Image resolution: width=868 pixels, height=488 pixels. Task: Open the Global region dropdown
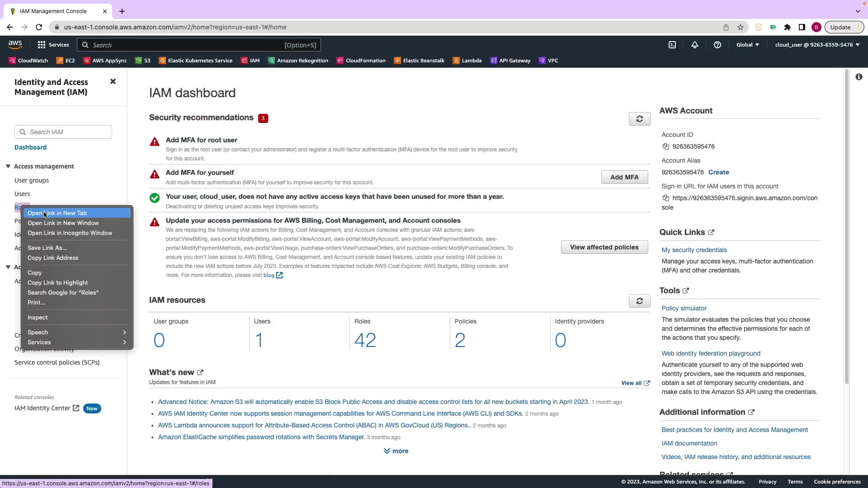click(x=748, y=45)
